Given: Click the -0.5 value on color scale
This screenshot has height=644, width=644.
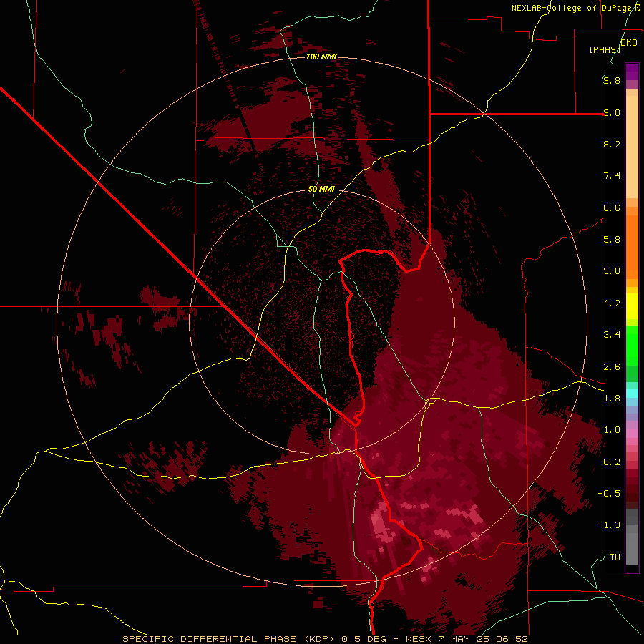Looking at the screenshot, I should [x=609, y=494].
